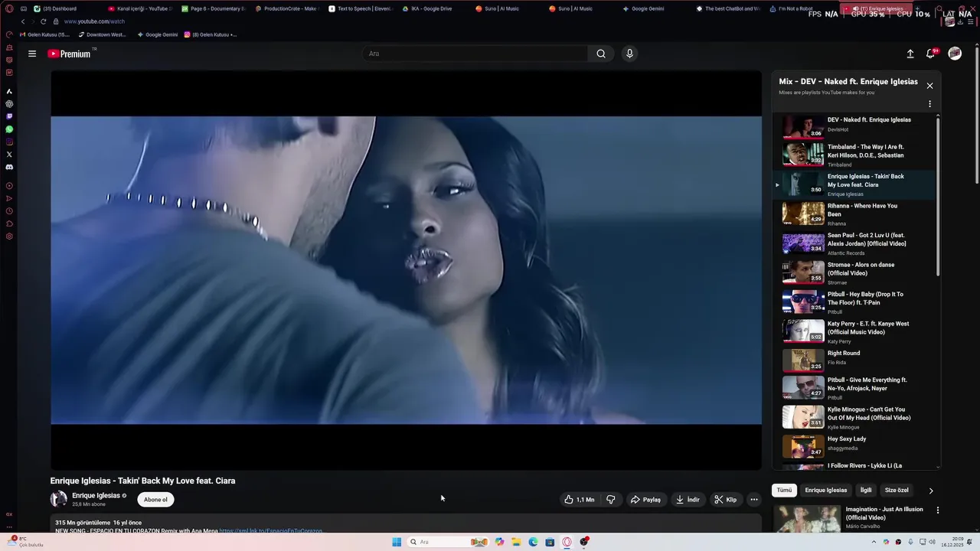Click the Opera GX taskbar icon
Screen dimensions: 980x551
pos(567,542)
